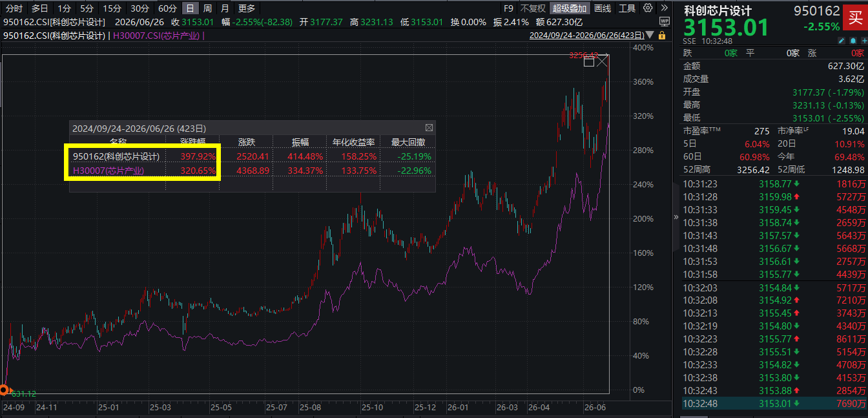This screenshot has width=868, height=418.
Task: Select 30分 period
Action: [x=139, y=8]
